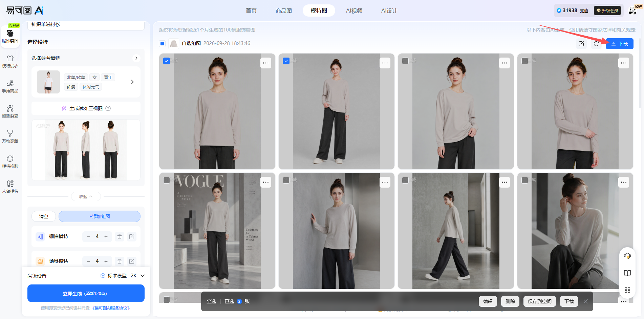Switch to the AI设计 tab
The width and height of the screenshot is (644, 319).
coord(389,10)
